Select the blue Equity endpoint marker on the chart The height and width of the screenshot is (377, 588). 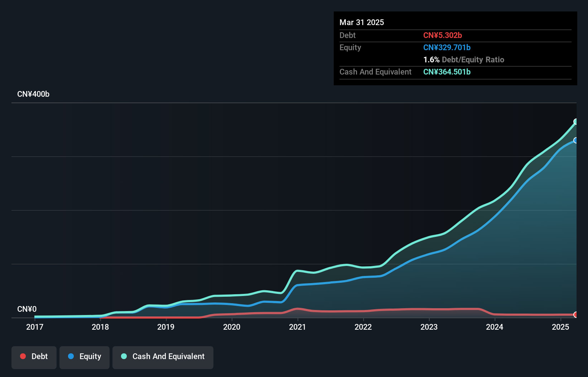pyautogui.click(x=576, y=140)
